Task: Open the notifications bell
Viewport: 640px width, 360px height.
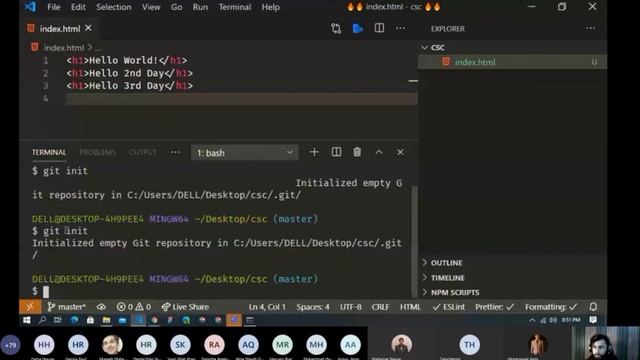Action: click(x=593, y=307)
